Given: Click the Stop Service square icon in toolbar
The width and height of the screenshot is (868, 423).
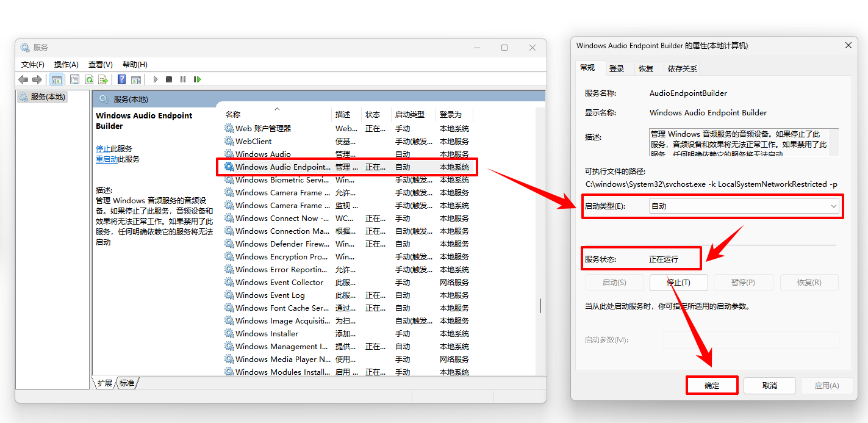Looking at the screenshot, I should pyautogui.click(x=169, y=79).
